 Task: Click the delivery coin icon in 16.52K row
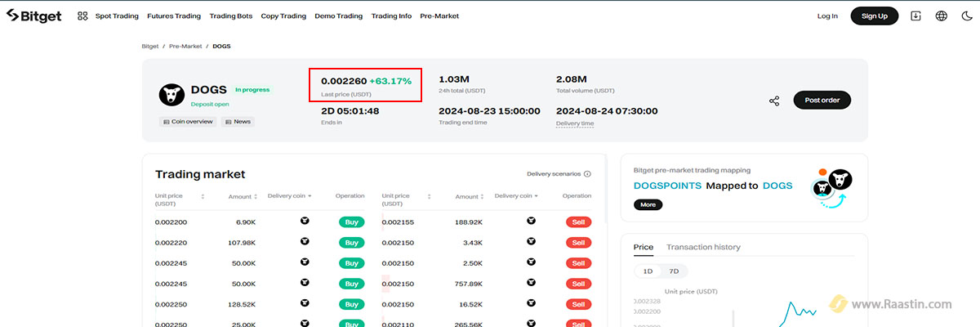coord(531,304)
